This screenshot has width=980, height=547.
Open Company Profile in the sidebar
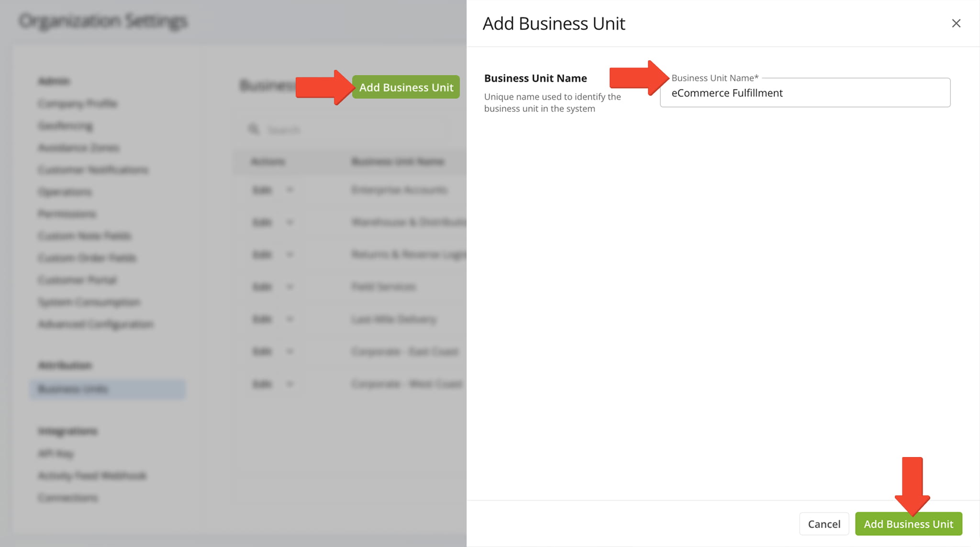click(x=78, y=103)
